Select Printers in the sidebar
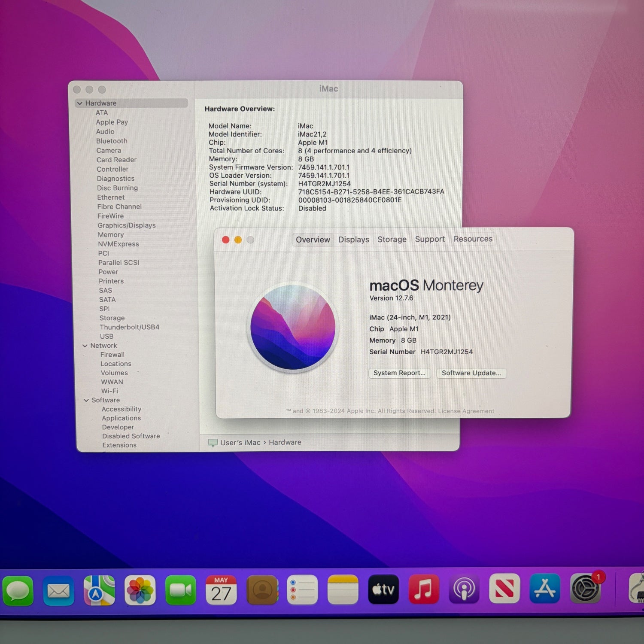The image size is (644, 644). [111, 281]
